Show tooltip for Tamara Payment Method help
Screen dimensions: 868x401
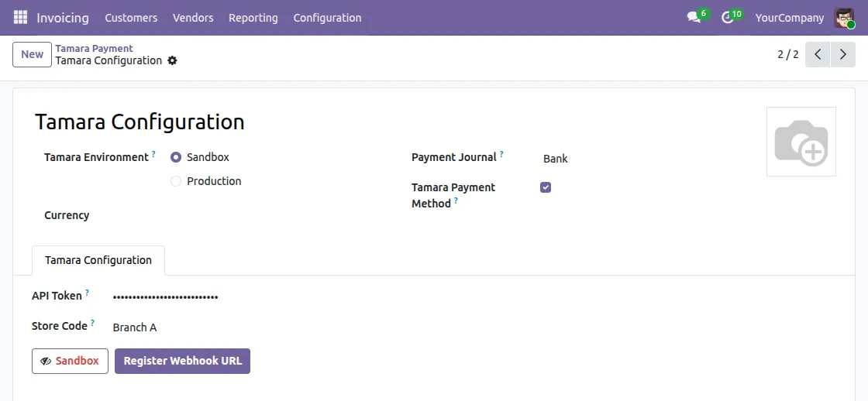coord(456,200)
